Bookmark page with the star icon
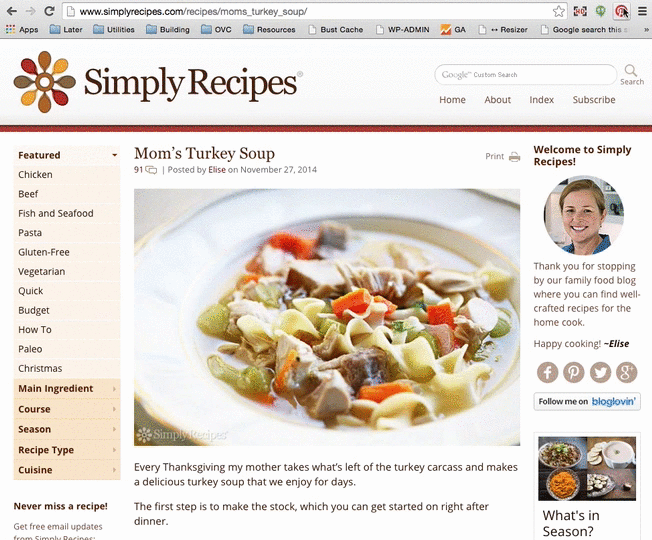 [x=558, y=11]
